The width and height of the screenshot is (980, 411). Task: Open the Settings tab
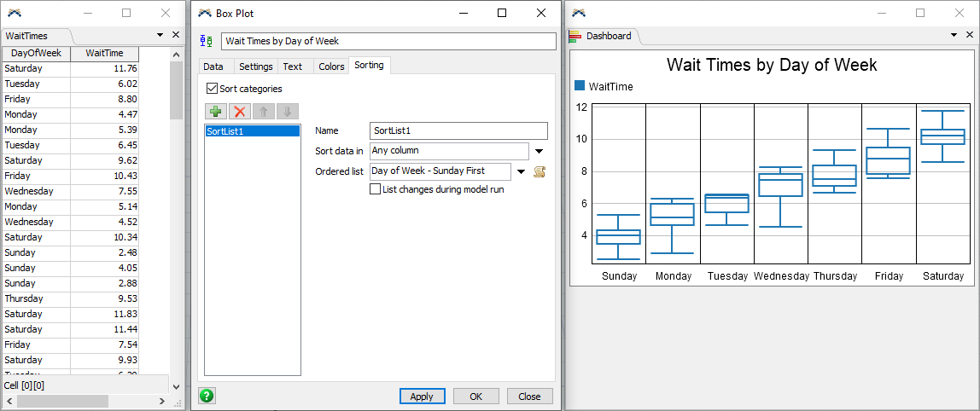[x=255, y=67]
